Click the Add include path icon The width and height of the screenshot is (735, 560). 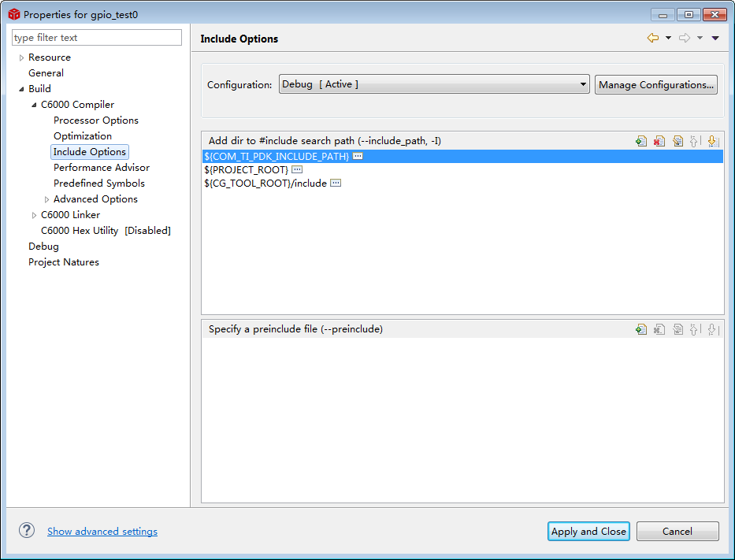coord(641,141)
